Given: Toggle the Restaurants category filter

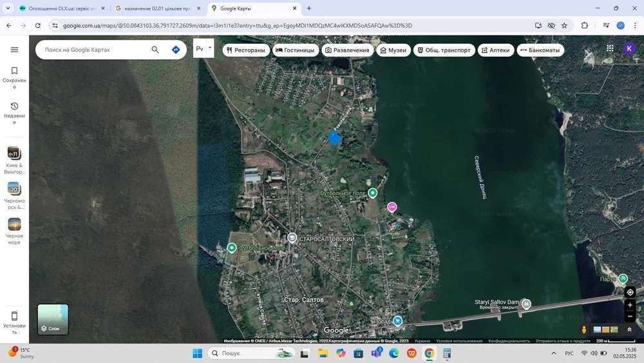Looking at the screenshot, I should tap(246, 50).
